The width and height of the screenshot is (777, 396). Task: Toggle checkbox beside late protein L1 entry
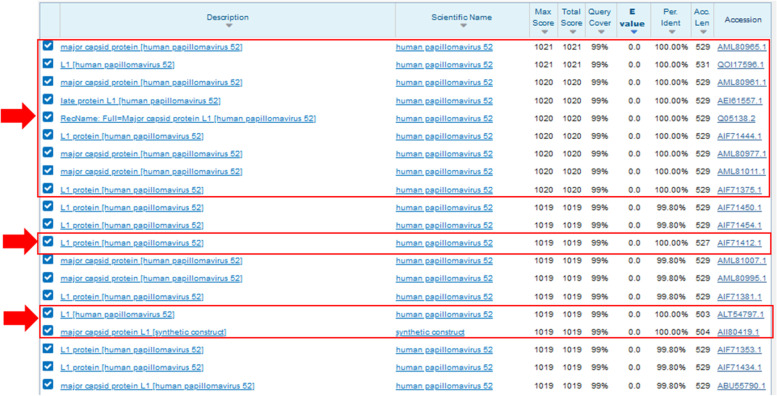point(48,99)
